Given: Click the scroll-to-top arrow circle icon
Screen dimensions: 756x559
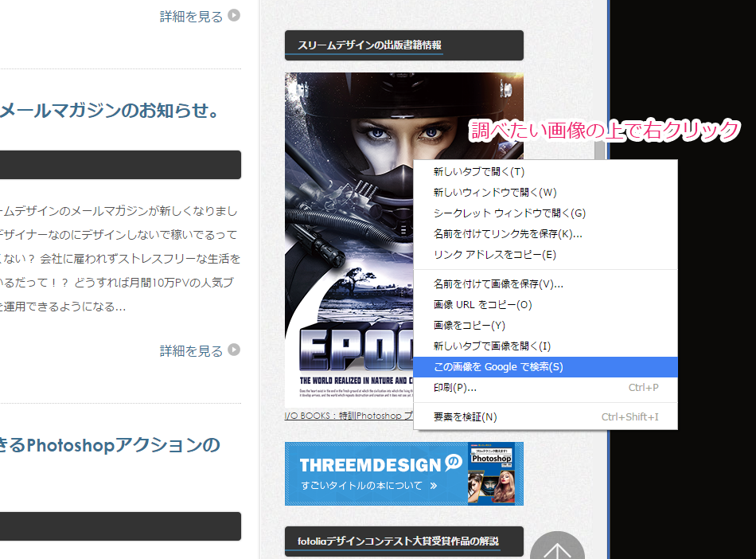Looking at the screenshot, I should click(557, 548).
